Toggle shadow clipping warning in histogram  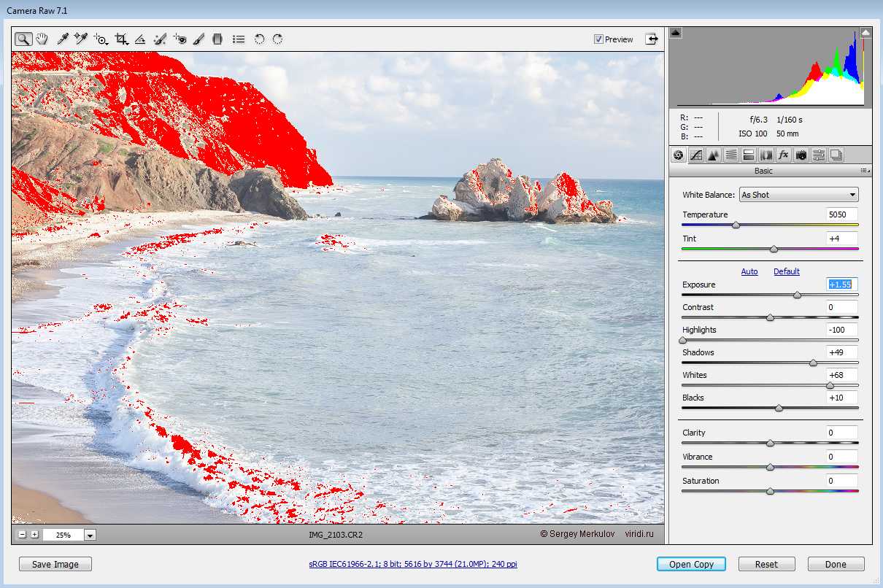pos(676,33)
